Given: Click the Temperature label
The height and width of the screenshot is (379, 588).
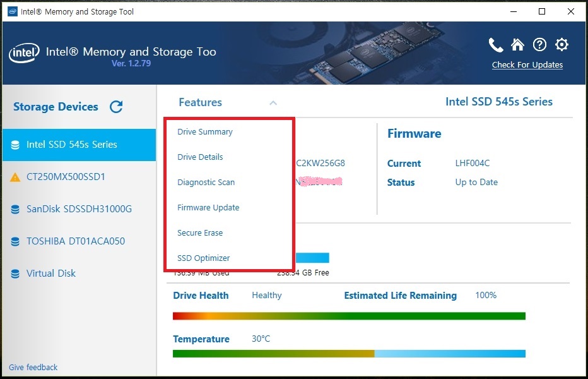Looking at the screenshot, I should click(x=201, y=339).
